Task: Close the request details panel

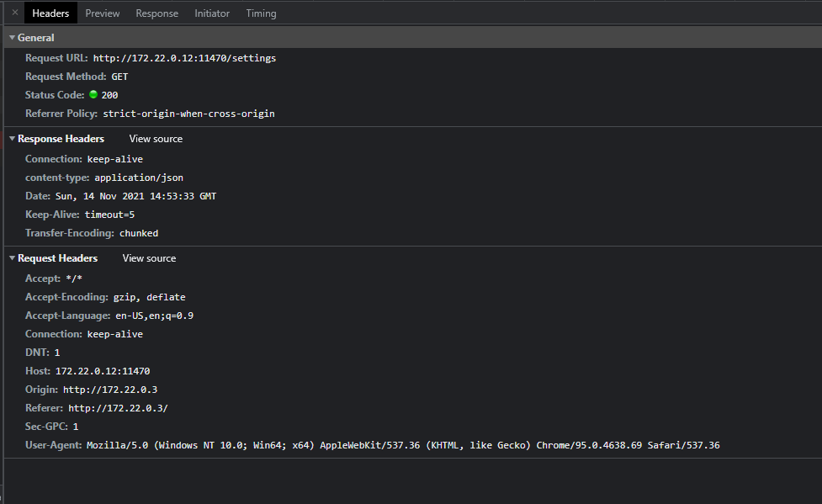Action: [x=14, y=13]
